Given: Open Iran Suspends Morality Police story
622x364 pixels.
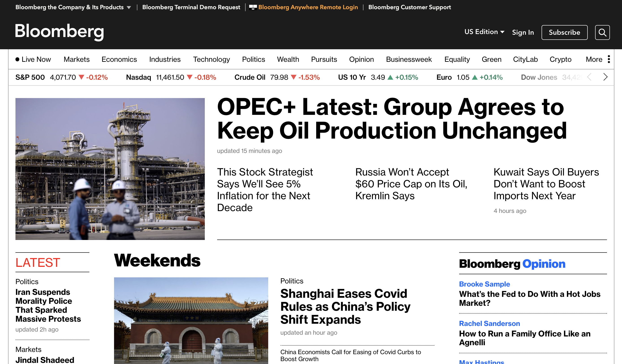Looking at the screenshot, I should [x=48, y=305].
